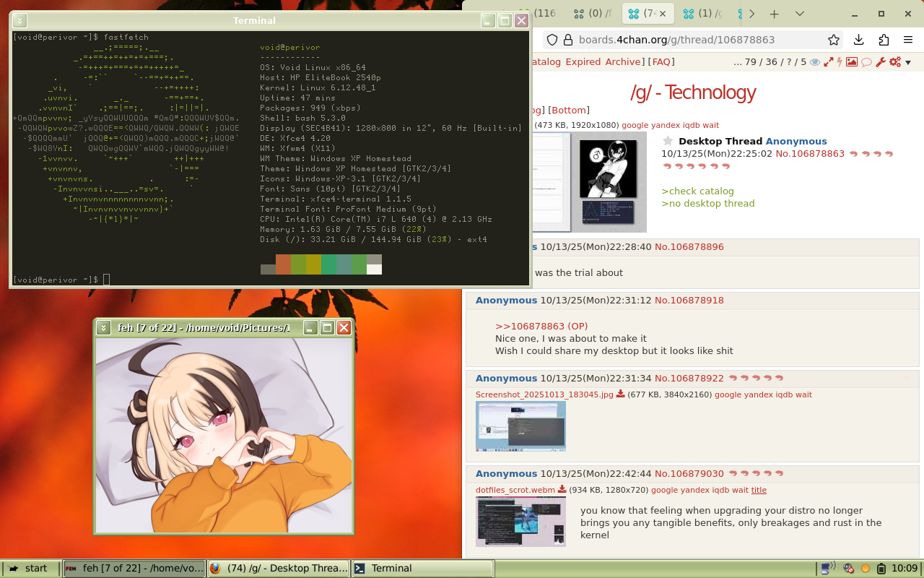Viewport: 924px width, 578px height.
Task: Open the start menu on the taskbar
Action: tap(30, 569)
